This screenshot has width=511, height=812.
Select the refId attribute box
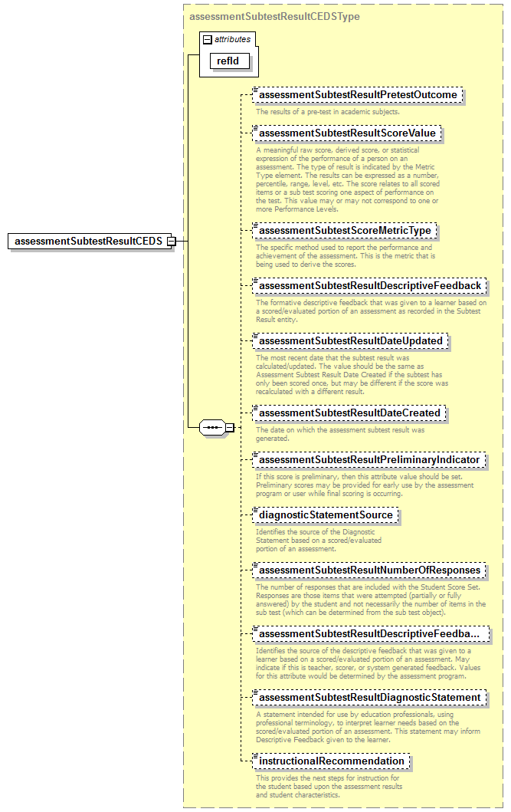230,61
